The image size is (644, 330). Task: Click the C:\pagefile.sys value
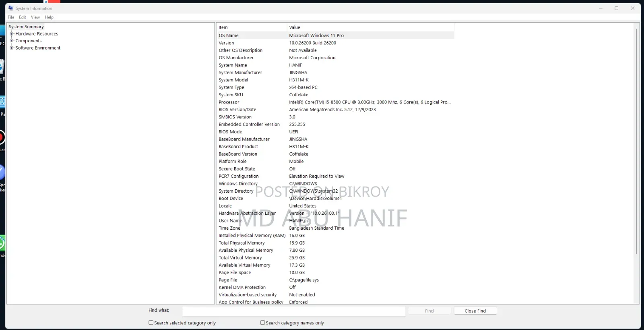click(x=304, y=280)
